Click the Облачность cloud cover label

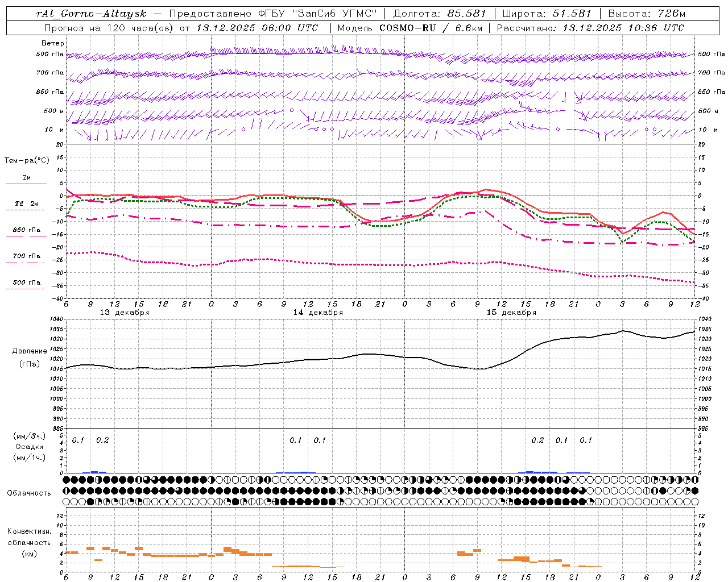coord(29,493)
